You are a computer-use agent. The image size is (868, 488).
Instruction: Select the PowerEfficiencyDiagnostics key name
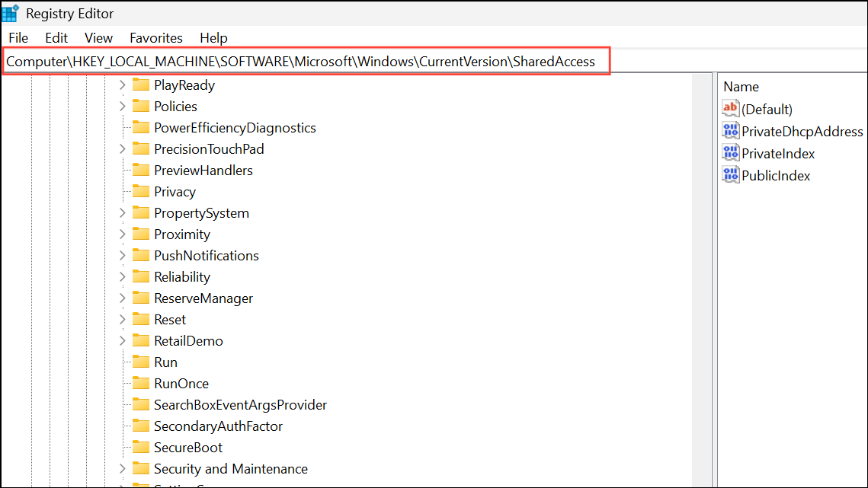click(235, 127)
